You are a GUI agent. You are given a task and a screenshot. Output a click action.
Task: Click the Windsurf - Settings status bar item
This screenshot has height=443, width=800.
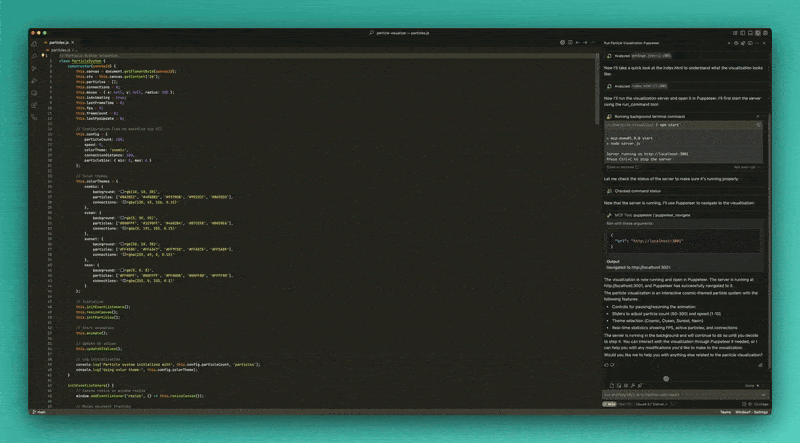pos(751,411)
